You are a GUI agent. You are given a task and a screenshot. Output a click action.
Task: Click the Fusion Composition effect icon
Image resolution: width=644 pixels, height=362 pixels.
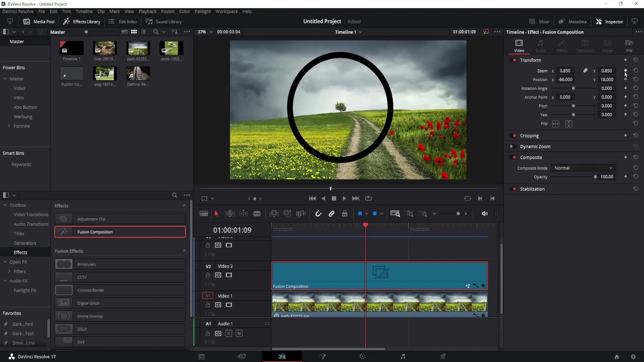click(x=64, y=232)
